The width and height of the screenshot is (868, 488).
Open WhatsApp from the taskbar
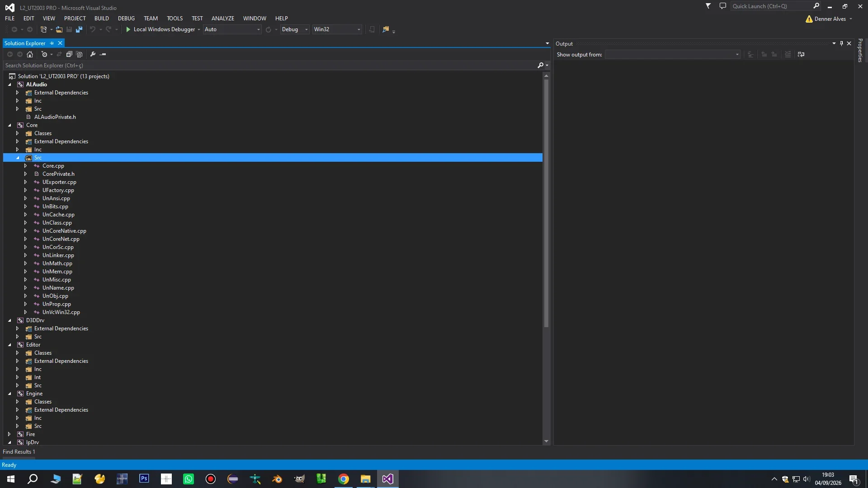(189, 479)
